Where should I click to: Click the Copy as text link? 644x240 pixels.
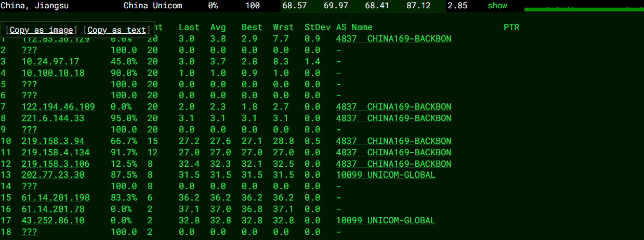coord(116,30)
